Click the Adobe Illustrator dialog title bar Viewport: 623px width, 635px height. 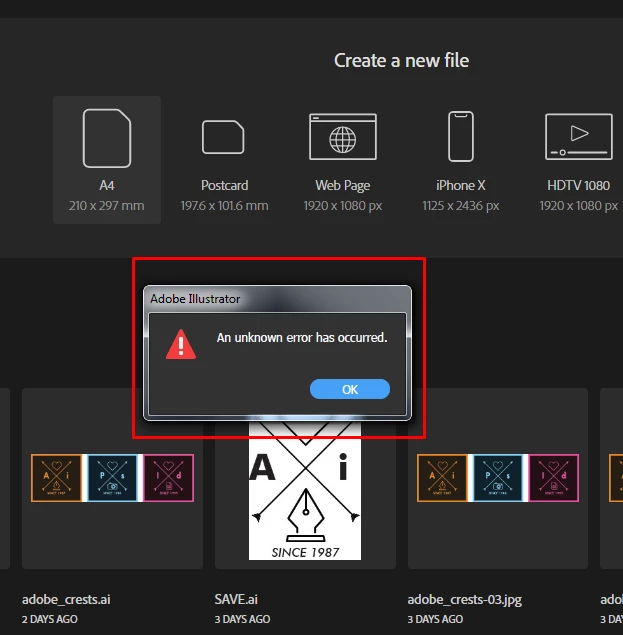point(277,299)
